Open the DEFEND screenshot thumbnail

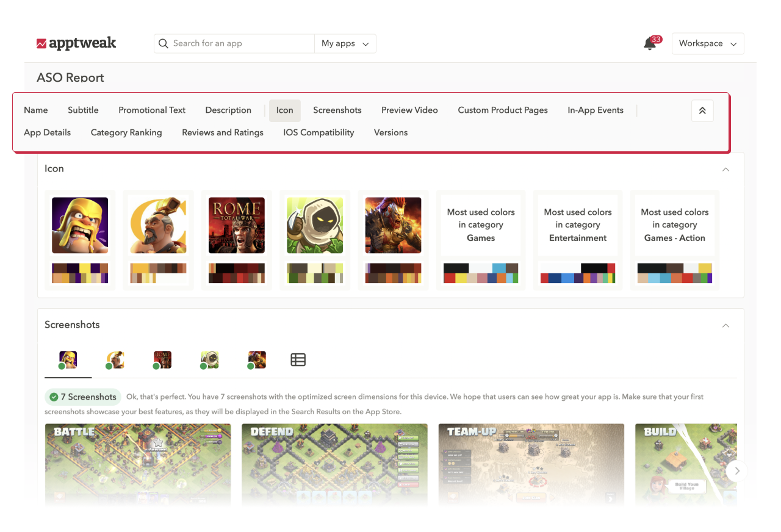pyautogui.click(x=334, y=465)
